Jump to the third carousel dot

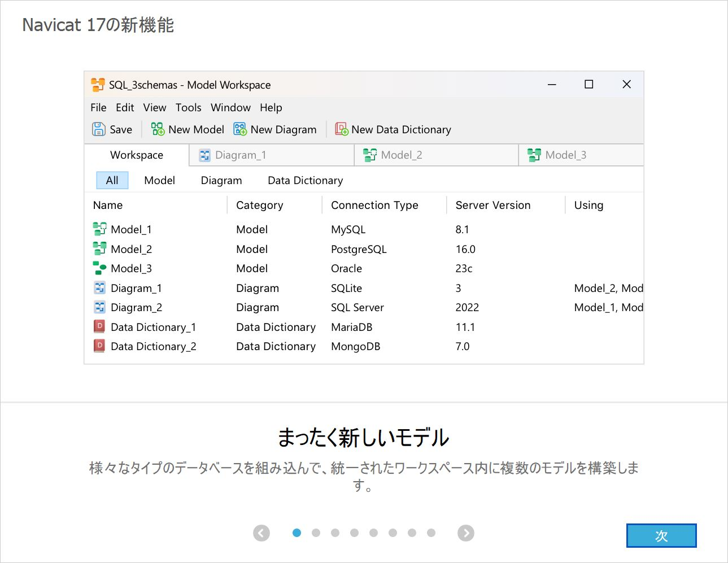(335, 533)
